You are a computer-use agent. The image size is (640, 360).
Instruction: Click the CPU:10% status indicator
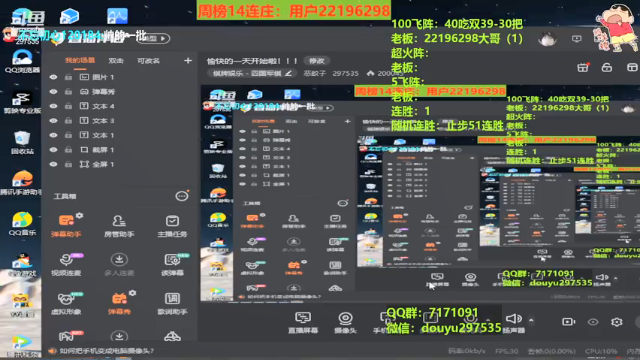pyautogui.click(x=601, y=351)
